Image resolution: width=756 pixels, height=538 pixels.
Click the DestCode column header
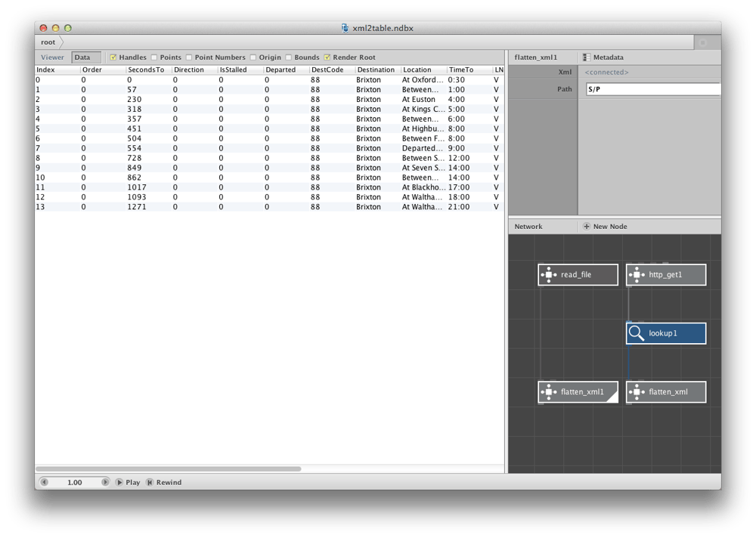[332, 70]
